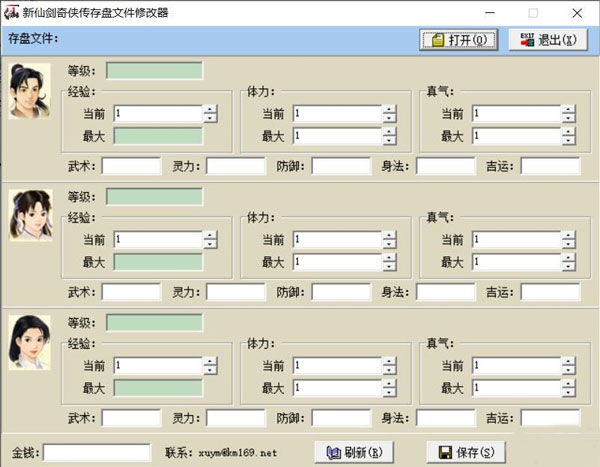Click third character's 防御 input field
The image size is (600, 467).
(x=341, y=418)
